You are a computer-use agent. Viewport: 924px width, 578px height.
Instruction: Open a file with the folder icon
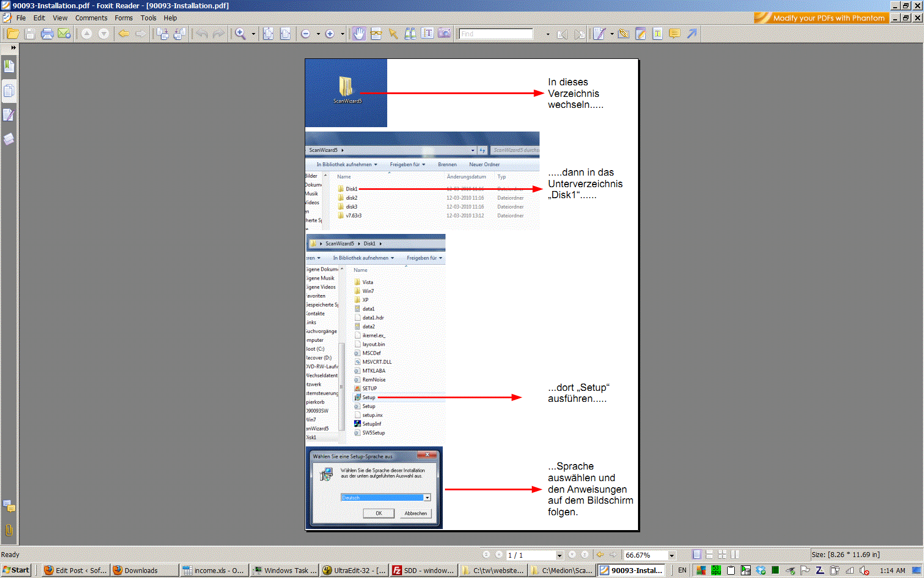click(13, 34)
